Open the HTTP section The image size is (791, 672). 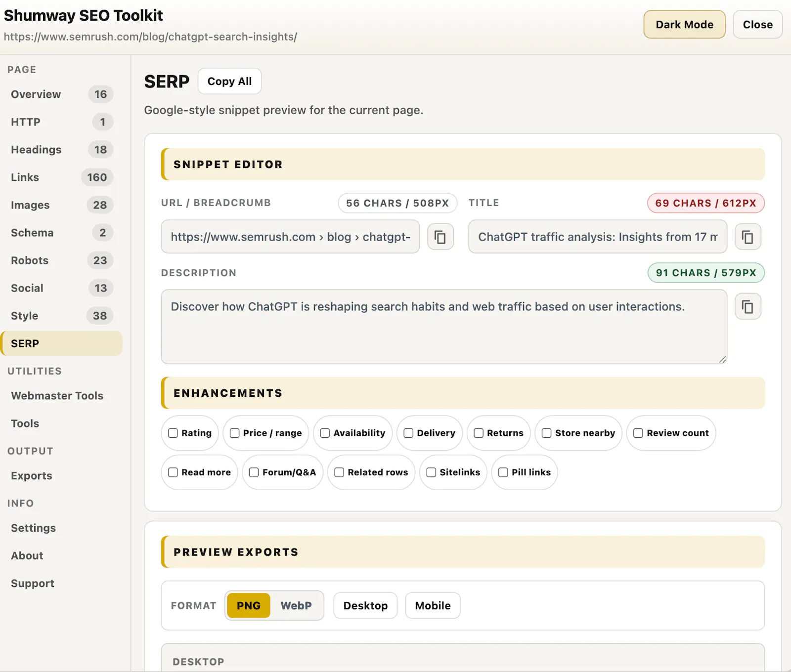[62, 122]
